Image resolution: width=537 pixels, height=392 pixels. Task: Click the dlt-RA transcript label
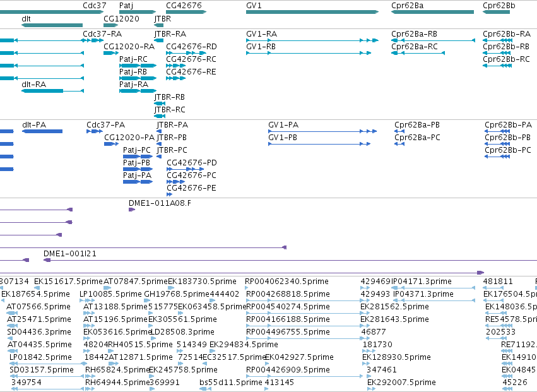pos(34,85)
